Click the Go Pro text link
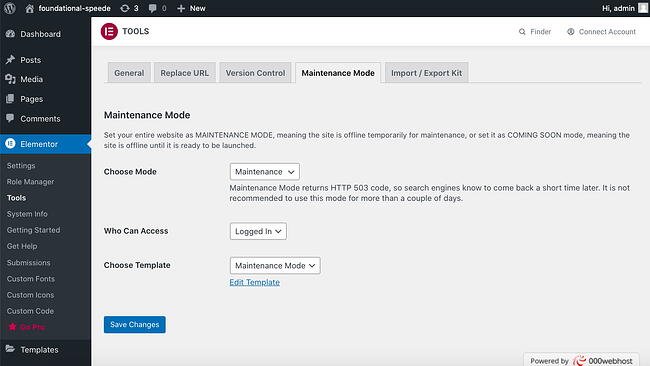This screenshot has height=366, width=650. [32, 327]
